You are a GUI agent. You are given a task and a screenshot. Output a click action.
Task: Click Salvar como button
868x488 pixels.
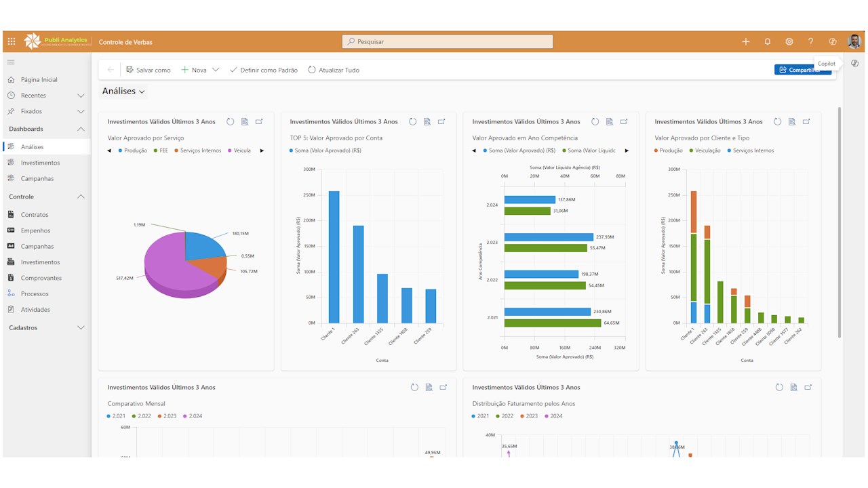148,70
